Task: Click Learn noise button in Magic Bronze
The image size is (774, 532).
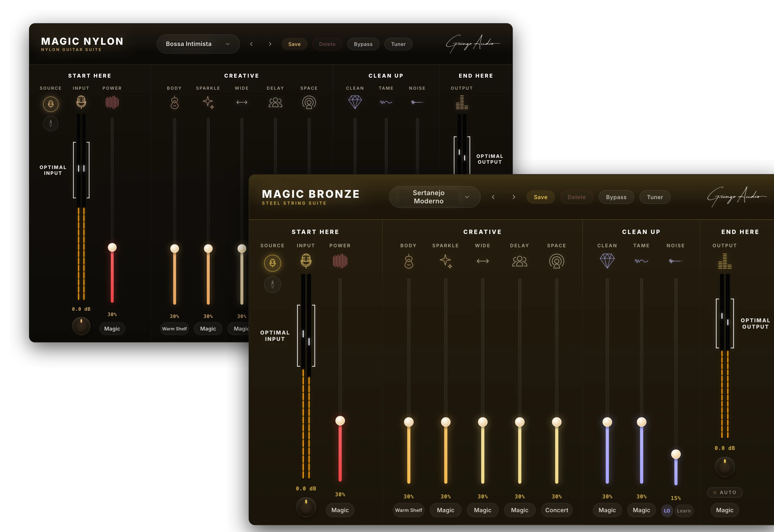Action: pyautogui.click(x=684, y=511)
